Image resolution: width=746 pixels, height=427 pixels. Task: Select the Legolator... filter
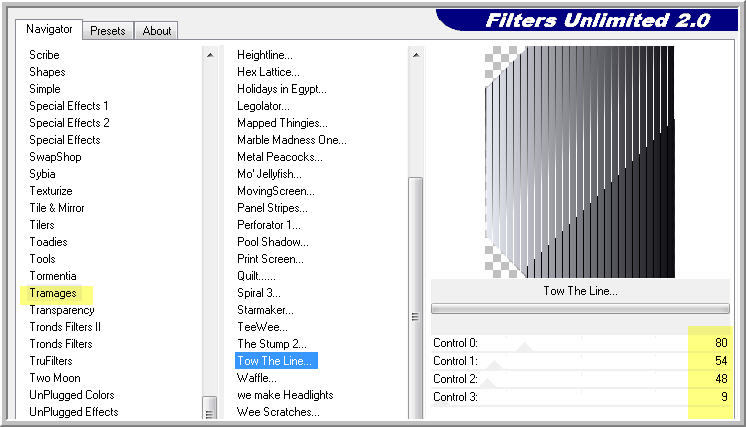coord(263,106)
